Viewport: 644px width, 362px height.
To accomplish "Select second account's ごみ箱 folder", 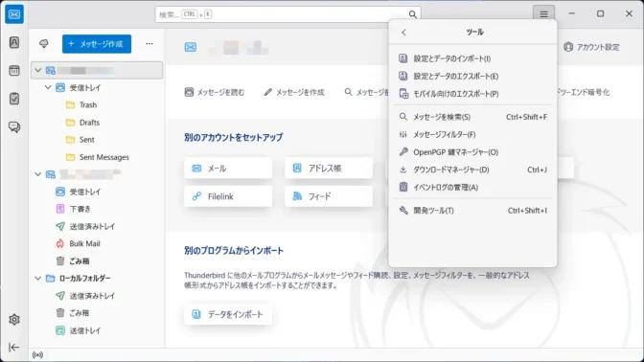I will pyautogui.click(x=97, y=261).
